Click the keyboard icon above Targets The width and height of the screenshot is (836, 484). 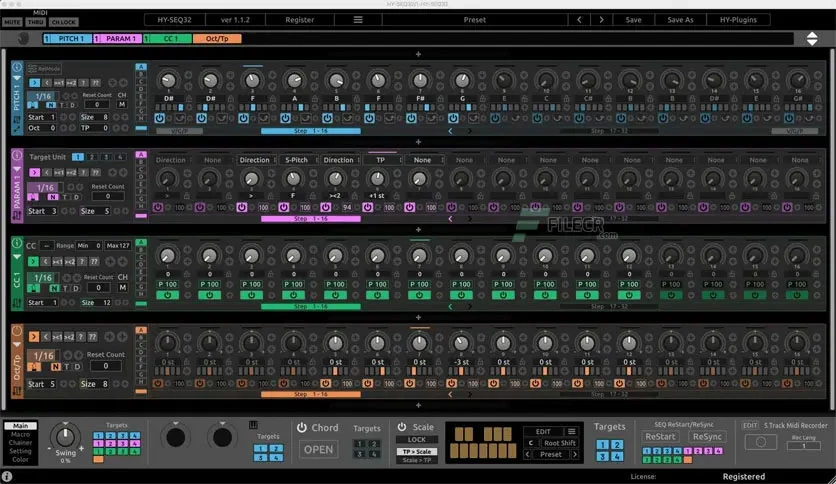click(253, 425)
